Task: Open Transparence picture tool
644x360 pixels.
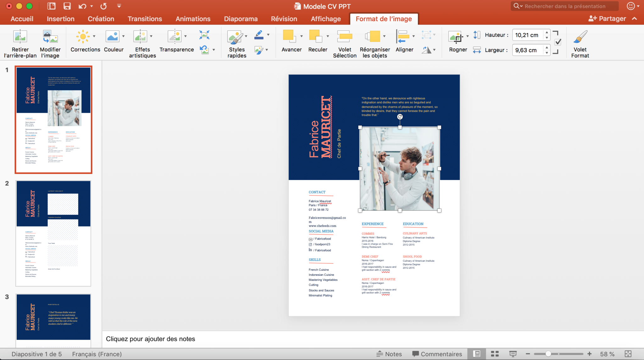Action: pos(175,36)
